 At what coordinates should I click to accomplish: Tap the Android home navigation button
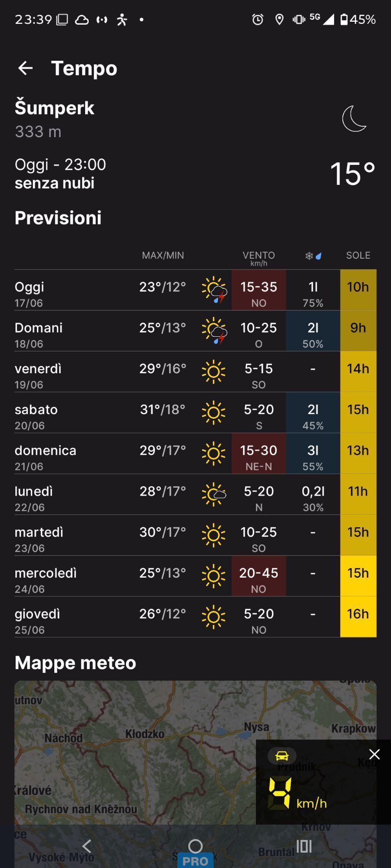coord(195,846)
